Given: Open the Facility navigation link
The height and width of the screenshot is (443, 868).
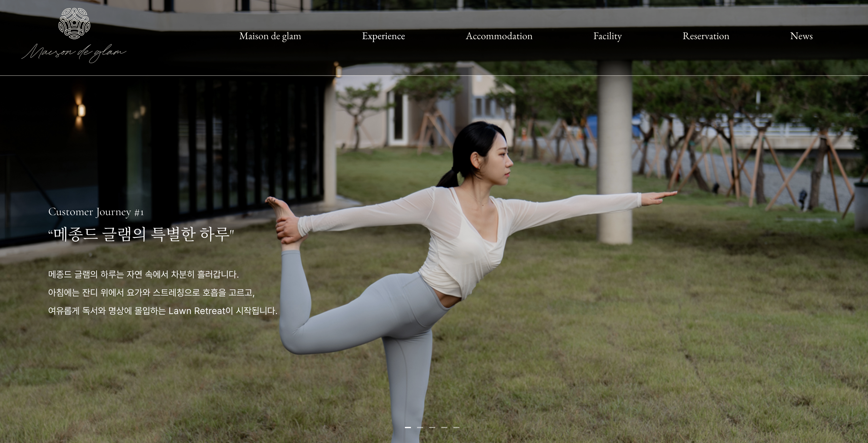Looking at the screenshot, I should (607, 36).
